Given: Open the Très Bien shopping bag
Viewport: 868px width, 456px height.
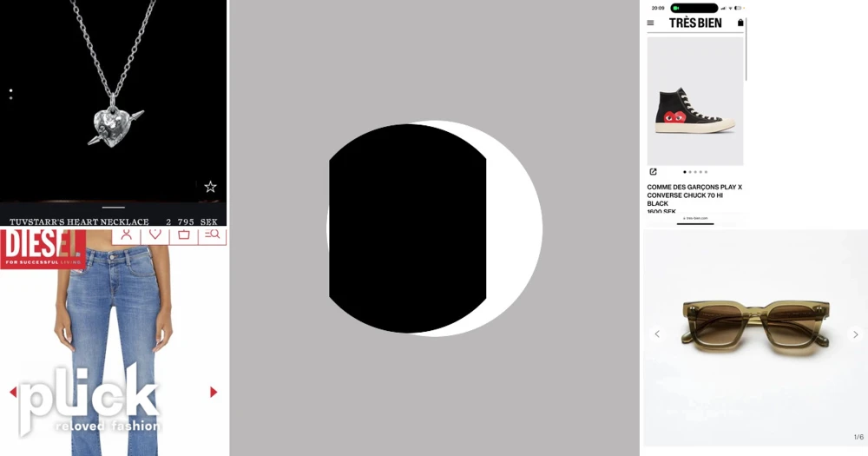Looking at the screenshot, I should (740, 23).
